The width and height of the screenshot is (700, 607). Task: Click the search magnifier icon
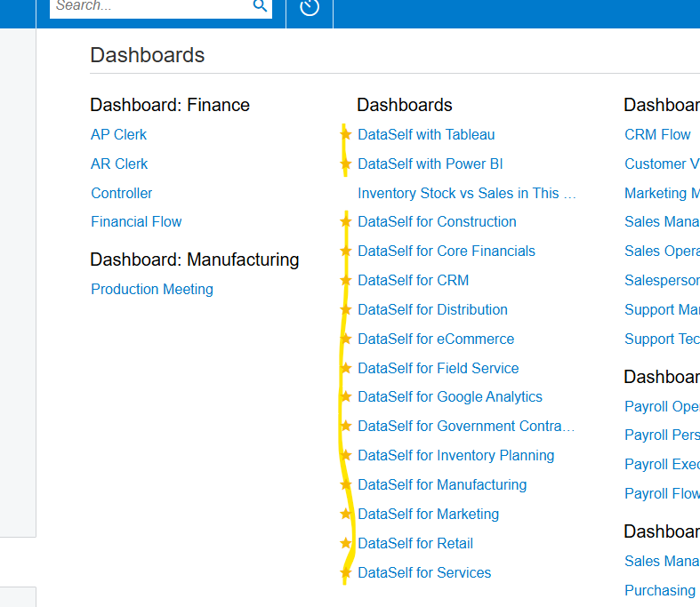[x=260, y=6]
